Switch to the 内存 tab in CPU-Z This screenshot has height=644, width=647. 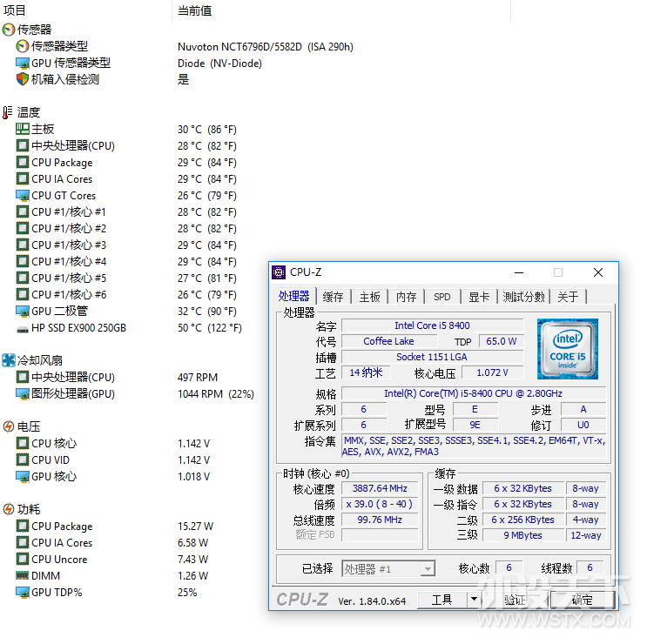tap(406, 297)
